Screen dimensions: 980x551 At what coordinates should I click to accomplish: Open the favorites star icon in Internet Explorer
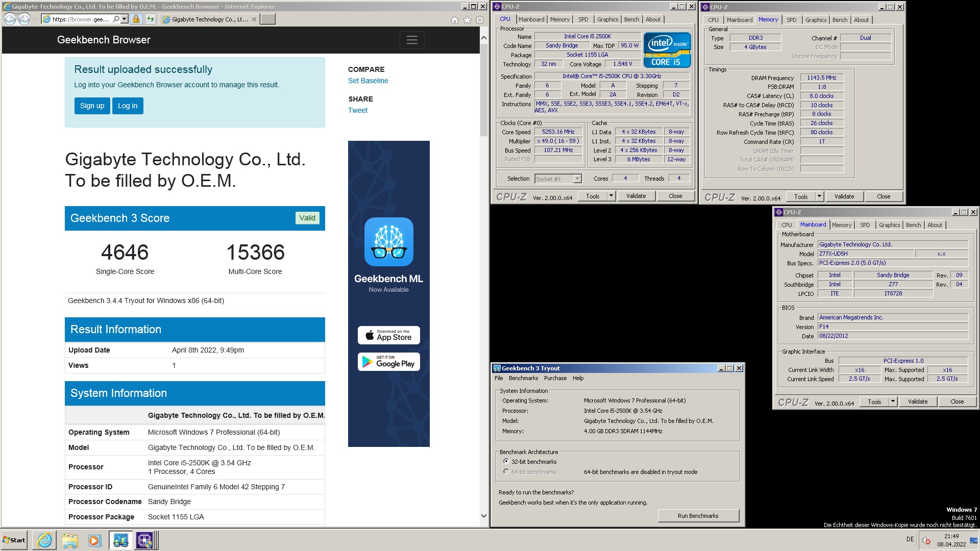click(467, 20)
